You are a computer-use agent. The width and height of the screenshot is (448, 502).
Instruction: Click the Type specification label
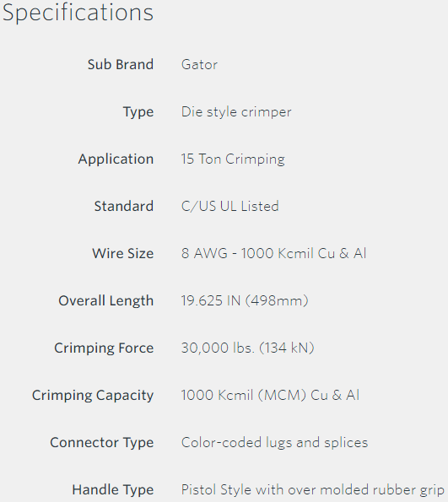click(x=138, y=112)
